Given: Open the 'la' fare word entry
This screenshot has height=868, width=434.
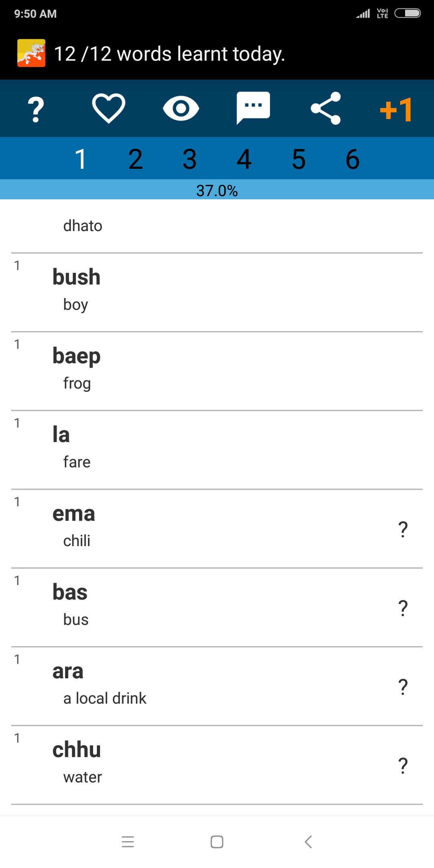Looking at the screenshot, I should [x=217, y=450].
